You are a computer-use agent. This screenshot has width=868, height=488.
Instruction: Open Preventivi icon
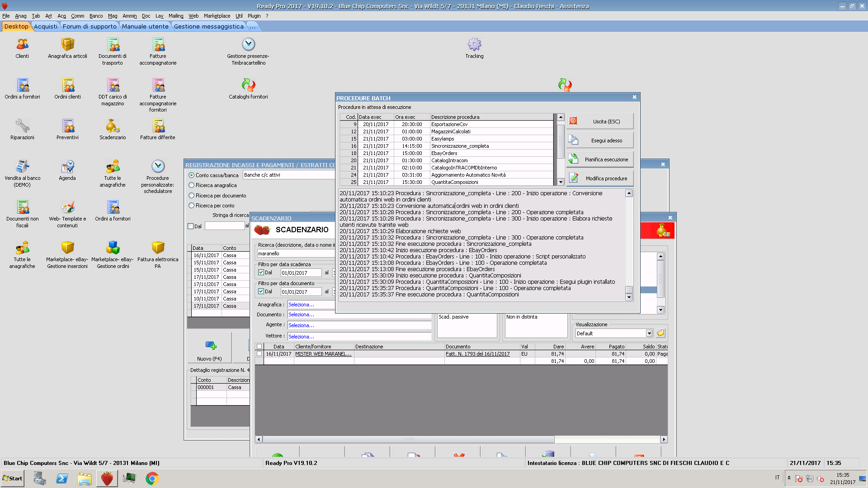[x=67, y=126]
